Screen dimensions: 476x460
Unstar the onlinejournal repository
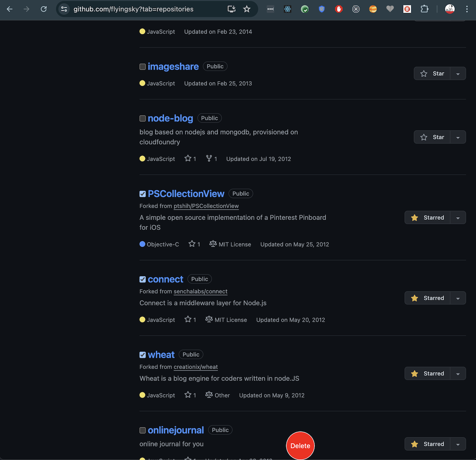pos(427,444)
